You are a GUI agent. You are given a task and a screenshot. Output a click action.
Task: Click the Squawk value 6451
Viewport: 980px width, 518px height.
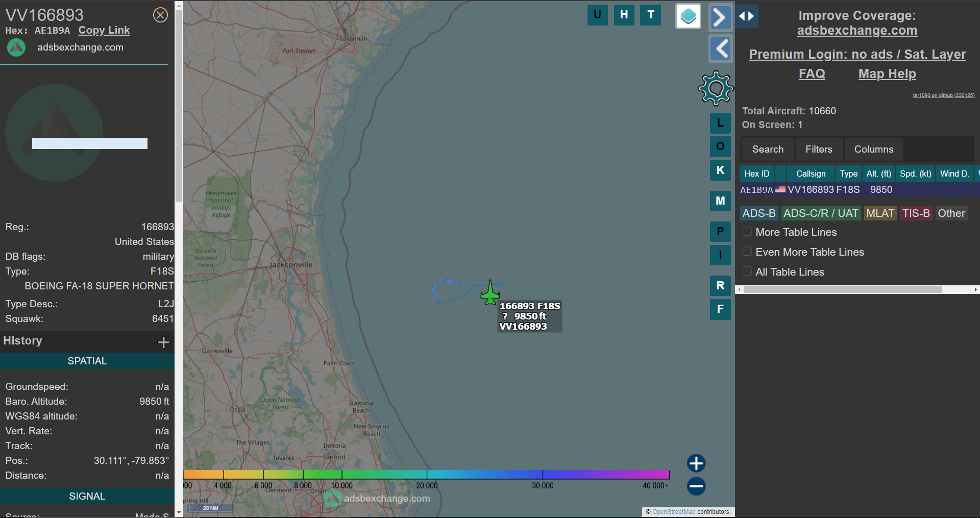pos(163,318)
